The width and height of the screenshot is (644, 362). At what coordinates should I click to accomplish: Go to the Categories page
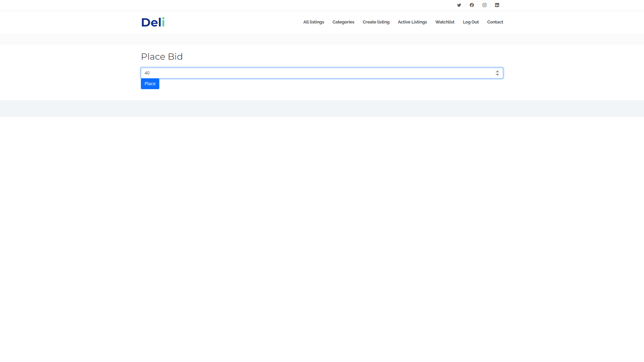[343, 22]
